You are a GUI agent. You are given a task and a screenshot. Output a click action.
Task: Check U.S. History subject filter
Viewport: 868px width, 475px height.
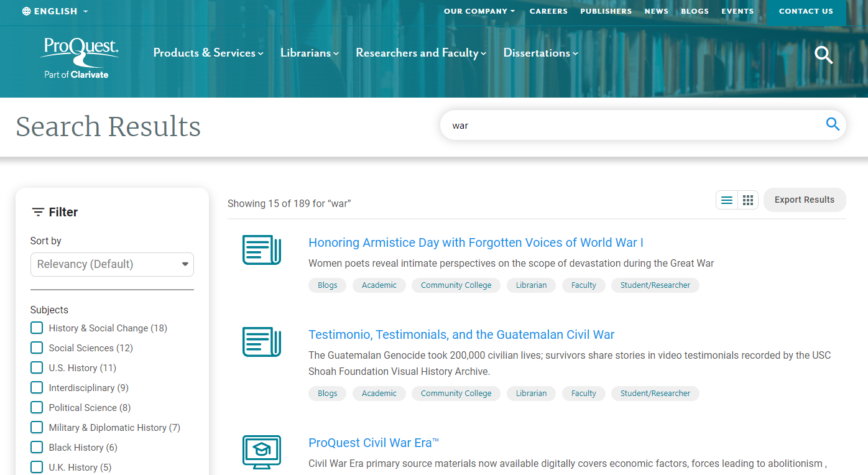pos(37,367)
